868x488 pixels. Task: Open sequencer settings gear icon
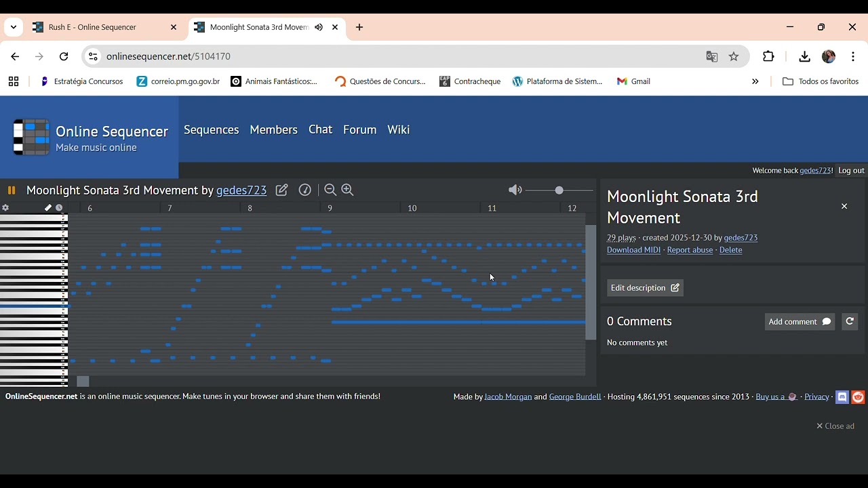[6, 208]
